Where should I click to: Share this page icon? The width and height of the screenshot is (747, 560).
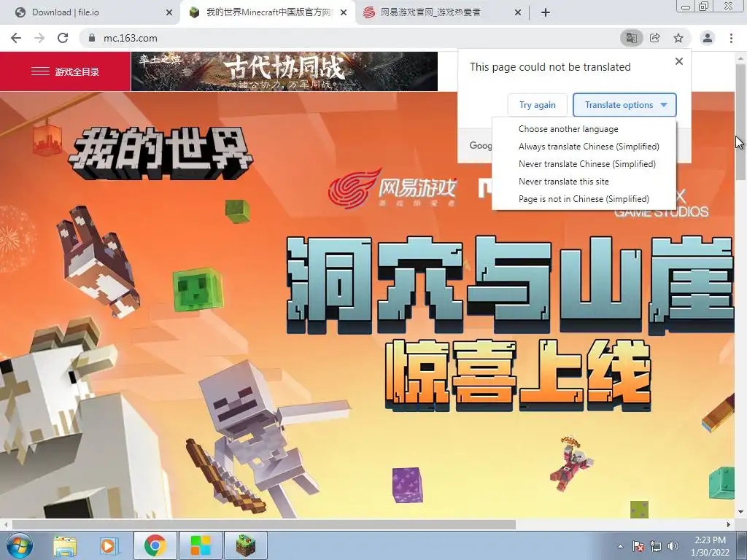tap(655, 38)
